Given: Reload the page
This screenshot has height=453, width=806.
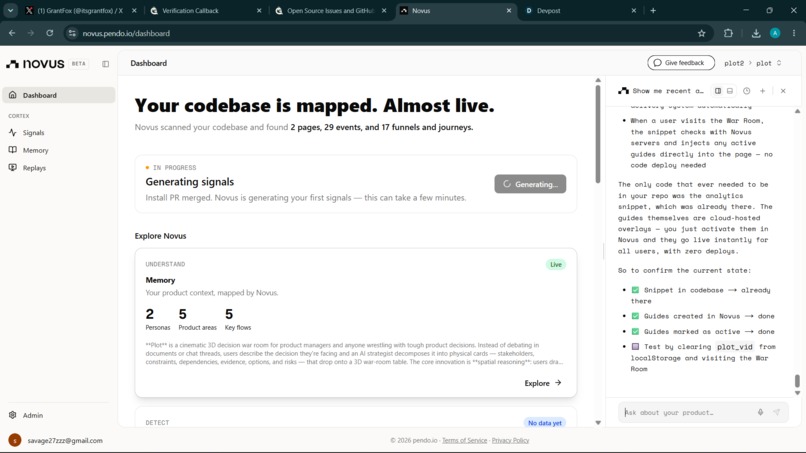Looking at the screenshot, I should point(49,33).
